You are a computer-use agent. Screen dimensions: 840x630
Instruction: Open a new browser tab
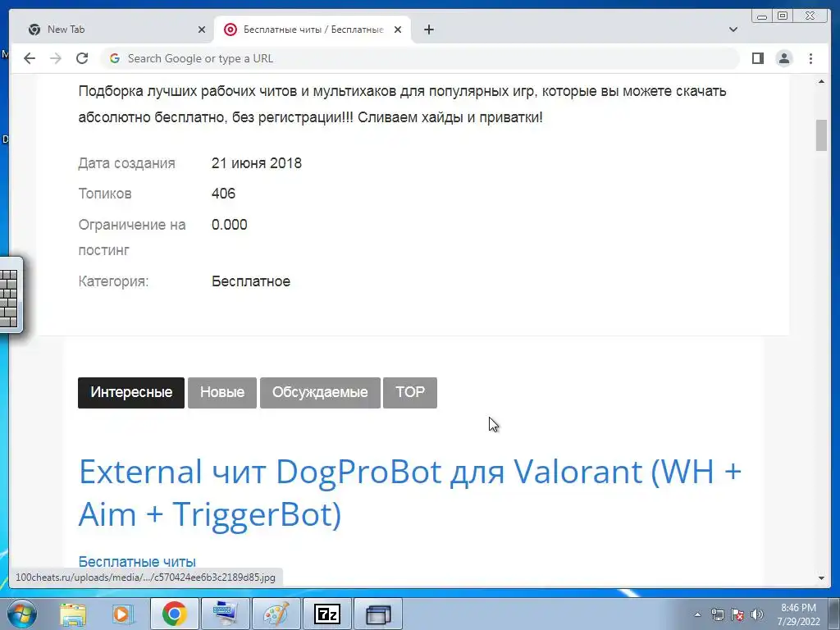[x=428, y=30]
